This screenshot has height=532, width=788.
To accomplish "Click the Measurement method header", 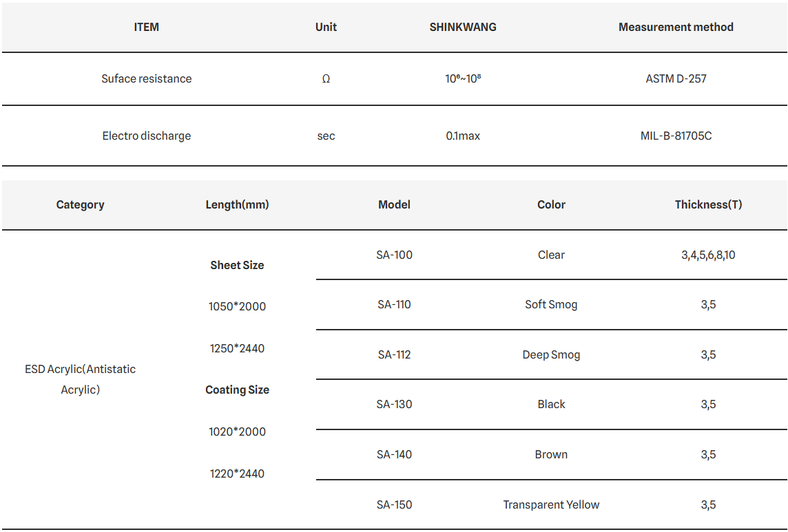I will point(676,28).
